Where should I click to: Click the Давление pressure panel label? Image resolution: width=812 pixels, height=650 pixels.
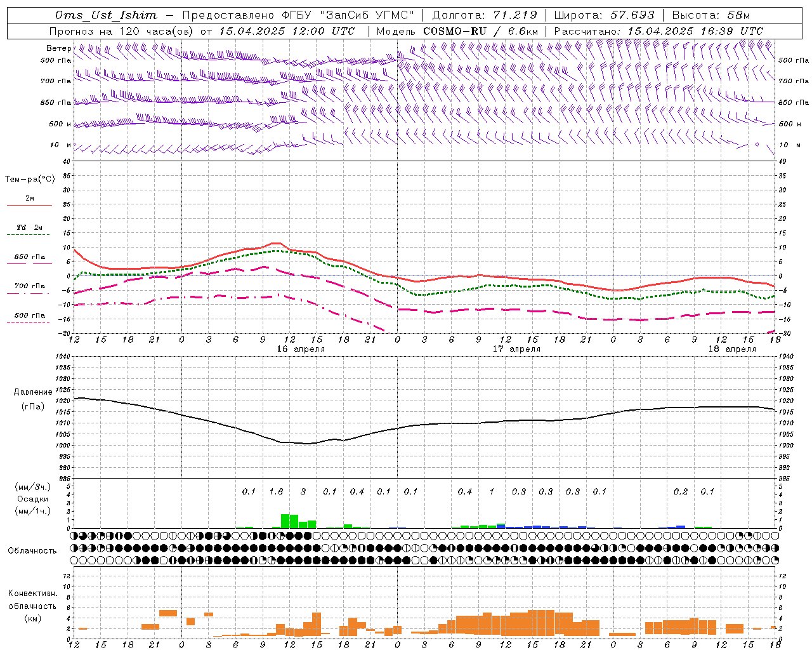[x=33, y=392]
